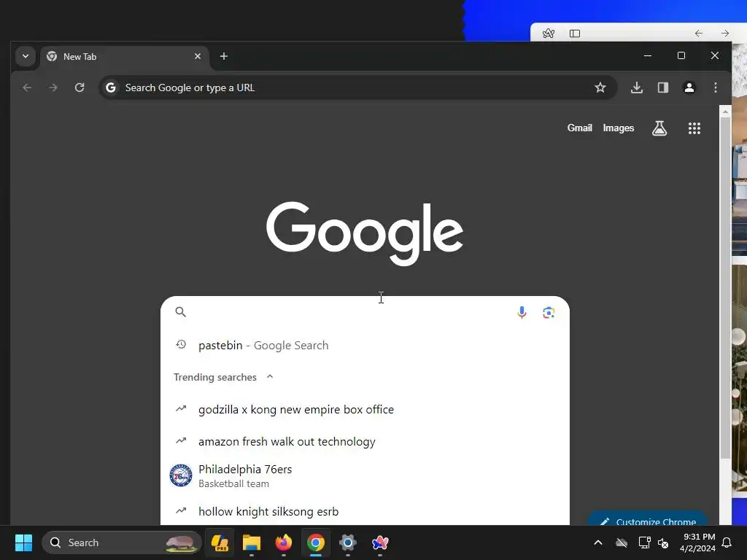Close the New Tab tab
This screenshot has width=747, height=560.
[x=197, y=56]
